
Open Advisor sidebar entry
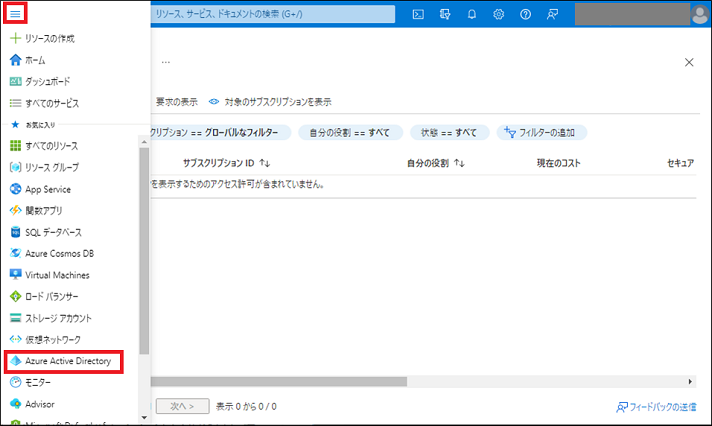click(40, 404)
